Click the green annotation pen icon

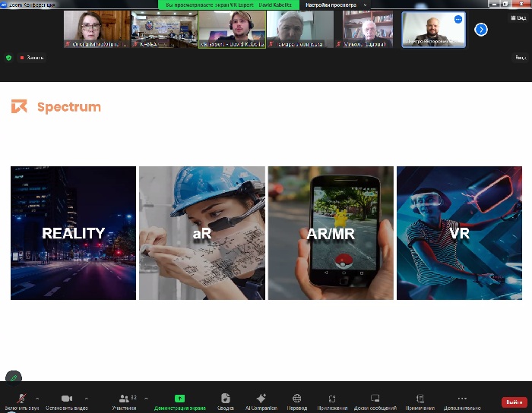point(14,377)
